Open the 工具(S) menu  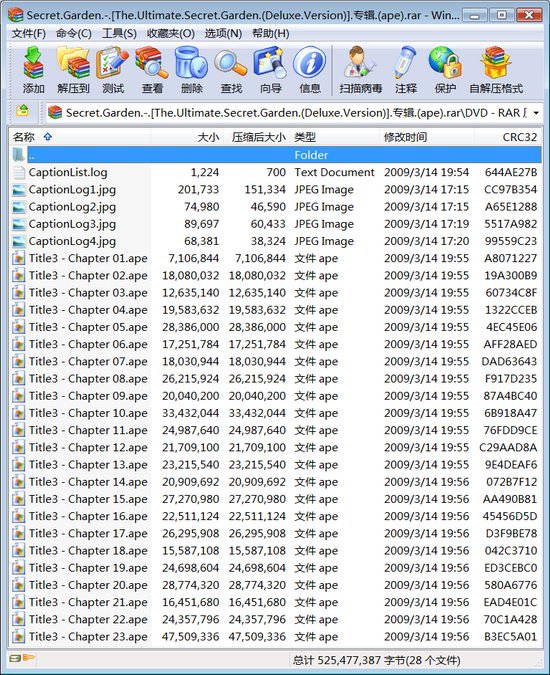(119, 33)
